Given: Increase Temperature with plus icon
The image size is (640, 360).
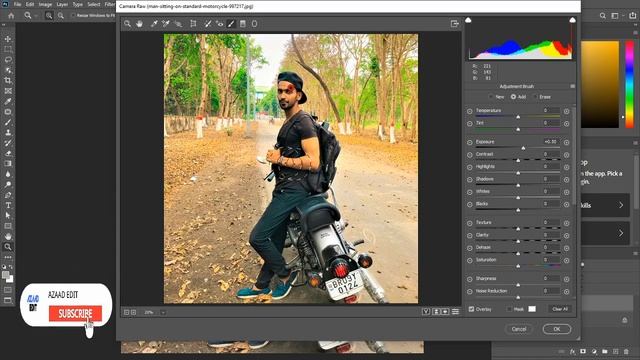Looking at the screenshot, I should 567,111.
